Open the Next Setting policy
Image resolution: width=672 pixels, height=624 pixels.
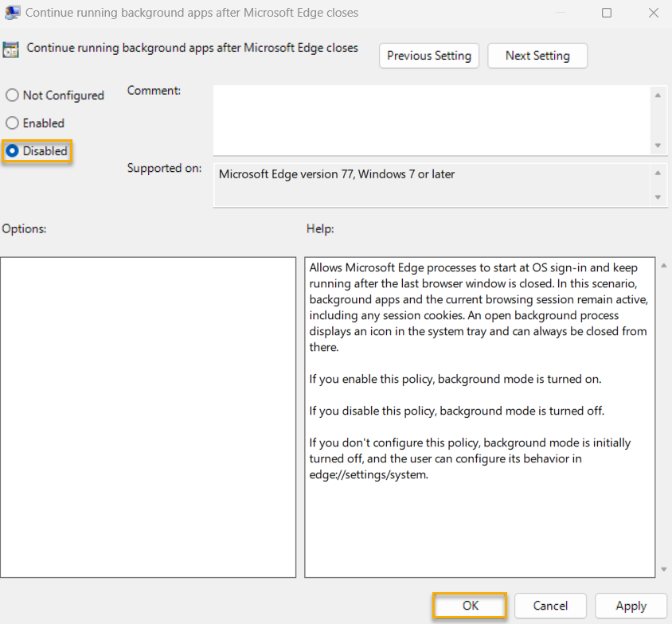(x=537, y=56)
